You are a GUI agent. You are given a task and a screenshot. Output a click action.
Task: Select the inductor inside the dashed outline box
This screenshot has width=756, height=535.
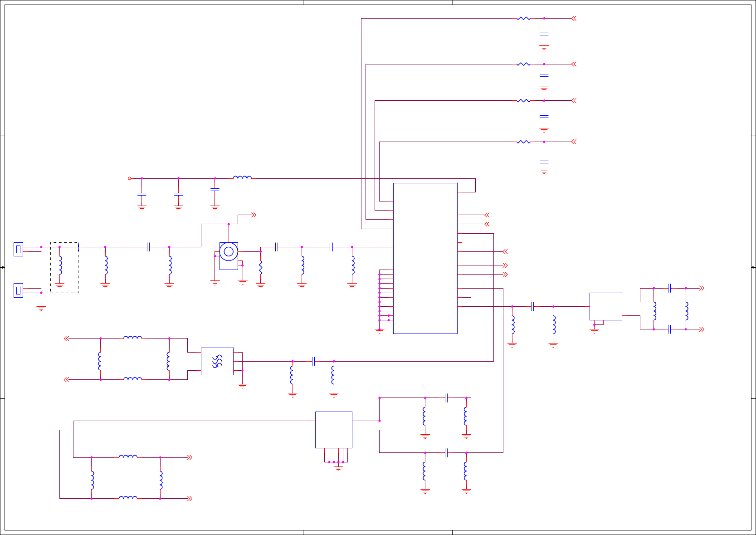[60, 265]
